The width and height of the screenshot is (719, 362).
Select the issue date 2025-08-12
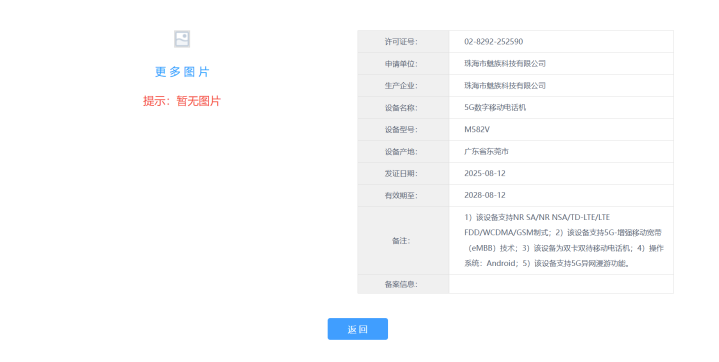485,173
